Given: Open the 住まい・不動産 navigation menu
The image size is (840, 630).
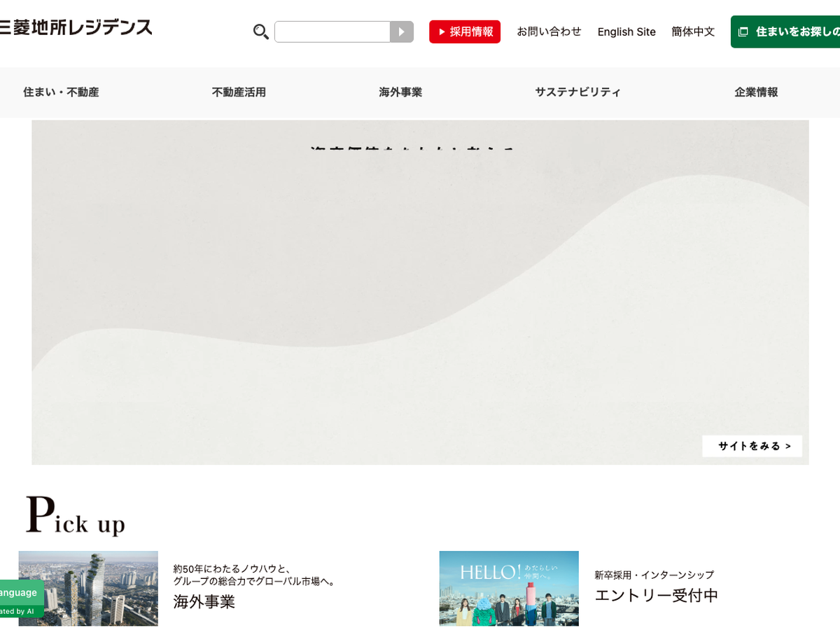Looking at the screenshot, I should [61, 92].
